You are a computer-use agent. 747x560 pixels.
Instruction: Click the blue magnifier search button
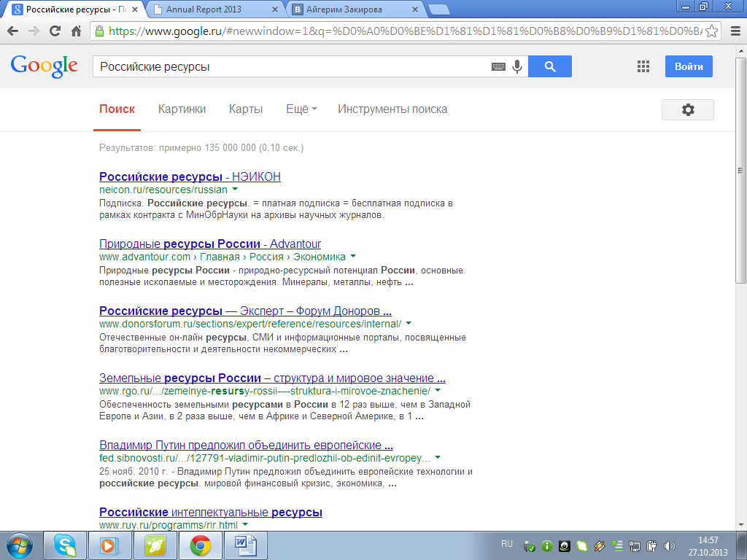pos(550,66)
